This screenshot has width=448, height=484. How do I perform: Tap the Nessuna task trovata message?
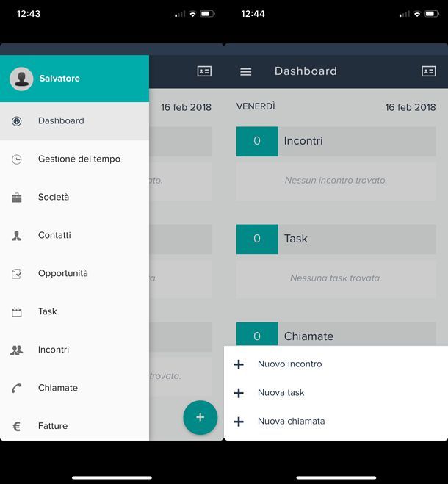click(336, 278)
